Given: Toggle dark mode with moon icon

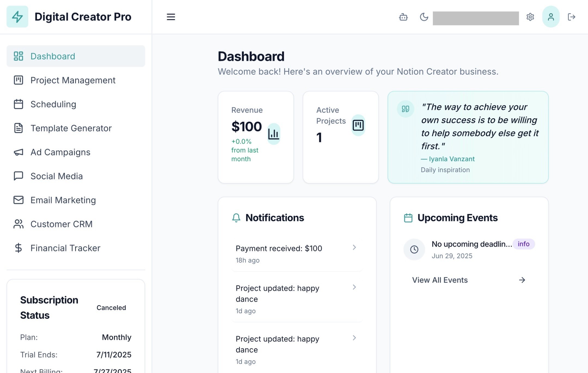Looking at the screenshot, I should (424, 17).
